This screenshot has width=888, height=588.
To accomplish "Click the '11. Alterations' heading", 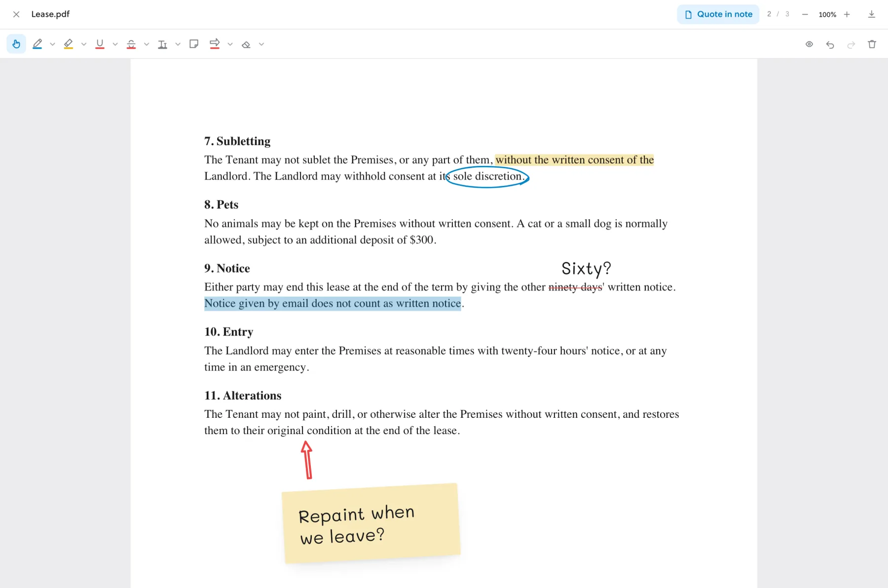I will tap(243, 396).
